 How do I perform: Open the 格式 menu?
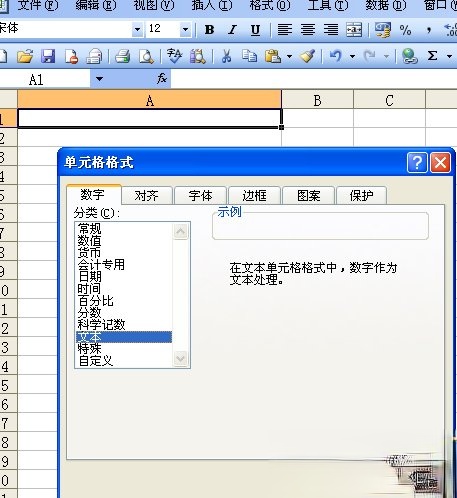(270, 6)
